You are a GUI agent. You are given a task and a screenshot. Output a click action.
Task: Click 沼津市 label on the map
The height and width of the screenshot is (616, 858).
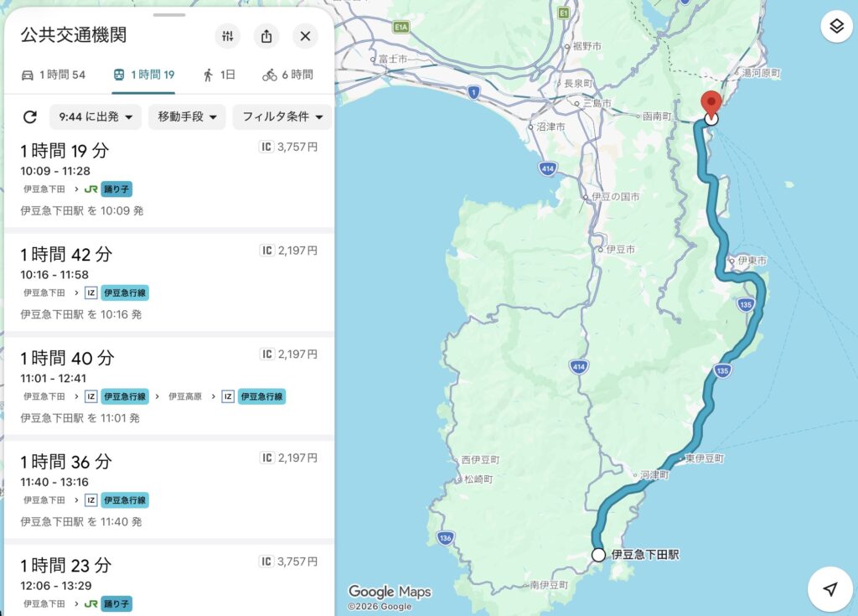550,127
